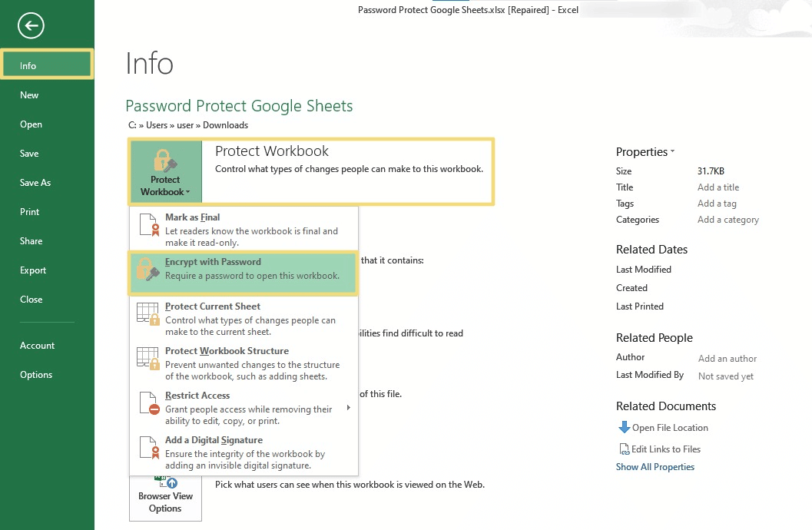Open Options in the left sidebar
Image resolution: width=812 pixels, height=530 pixels.
pos(36,375)
